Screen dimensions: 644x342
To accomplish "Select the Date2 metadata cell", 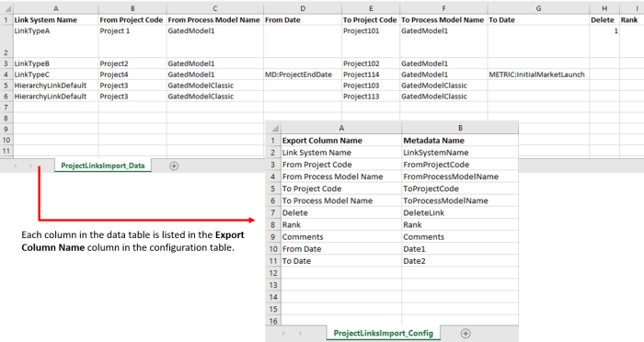I will click(x=460, y=261).
